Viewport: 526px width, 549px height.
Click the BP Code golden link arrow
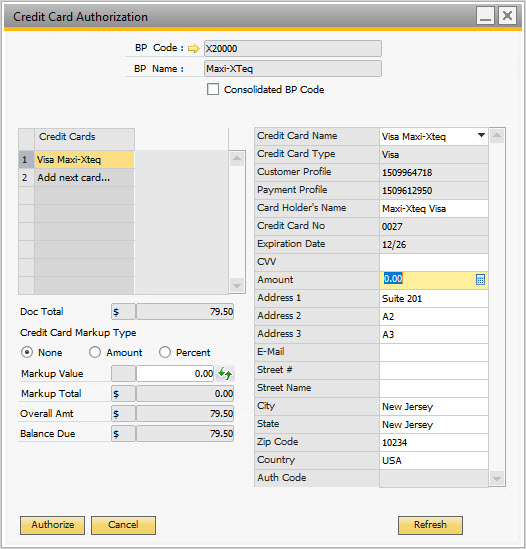click(x=194, y=48)
